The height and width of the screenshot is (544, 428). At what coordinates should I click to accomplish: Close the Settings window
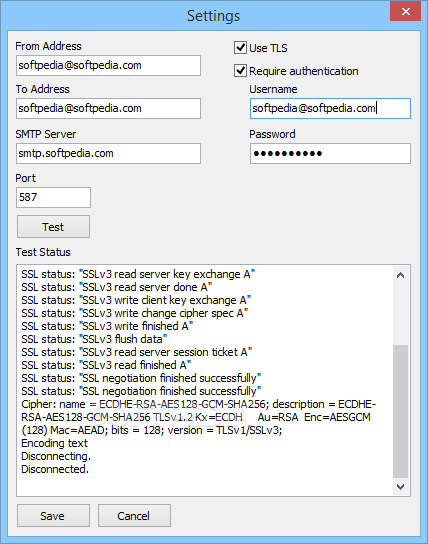(405, 11)
